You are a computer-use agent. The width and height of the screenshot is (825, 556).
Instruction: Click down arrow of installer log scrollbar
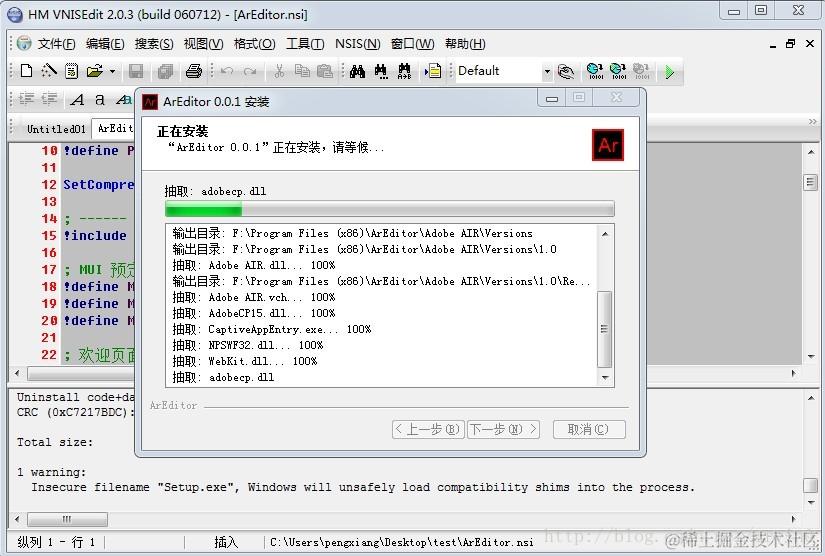coord(605,378)
